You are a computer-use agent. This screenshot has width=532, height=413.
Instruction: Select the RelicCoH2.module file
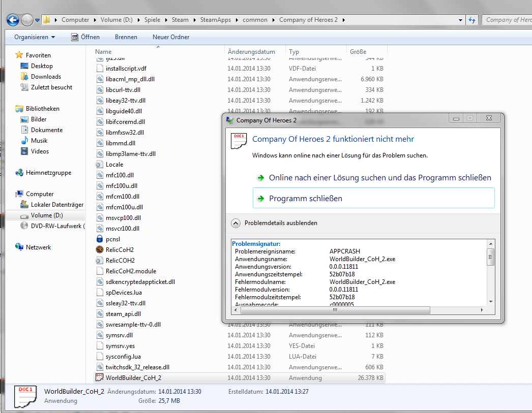click(x=131, y=271)
